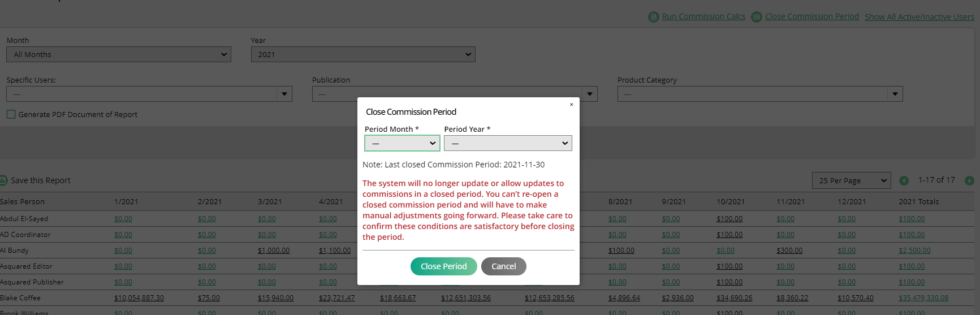The width and height of the screenshot is (980, 315).
Task: Open the Specific Users dropdown arrow
Action: pos(284,94)
